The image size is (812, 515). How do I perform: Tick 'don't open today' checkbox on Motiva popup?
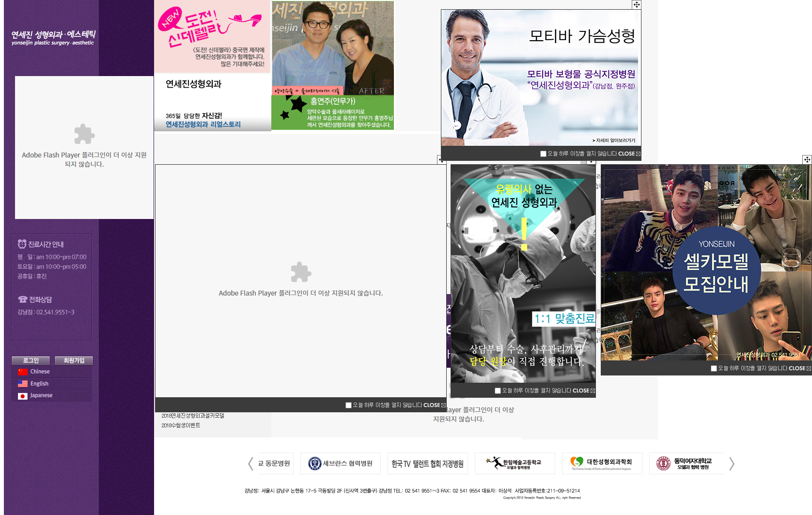543,154
